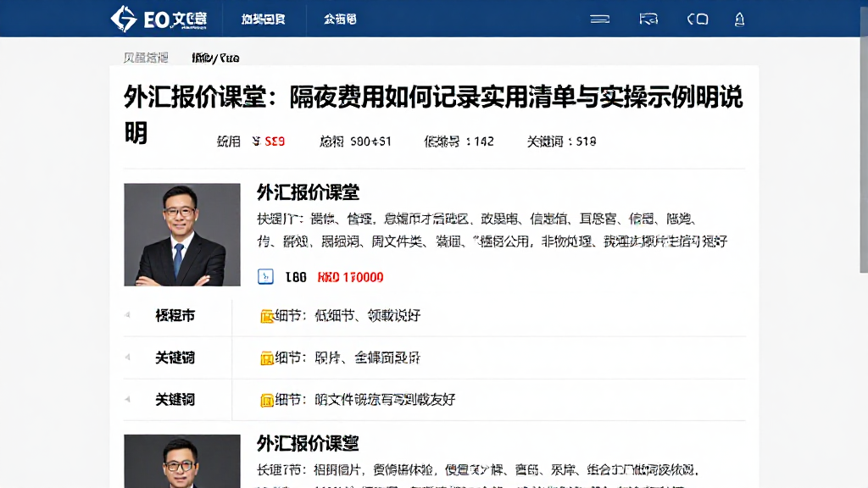Viewport: 868px width, 488px height.
Task: Click the orange icon in second 关键词 row
Action: pos(267,400)
